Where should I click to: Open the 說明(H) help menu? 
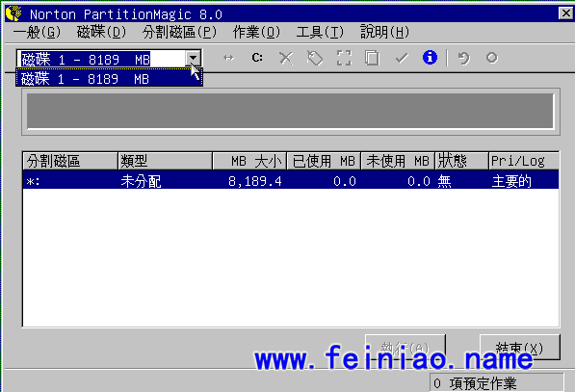coord(384,33)
